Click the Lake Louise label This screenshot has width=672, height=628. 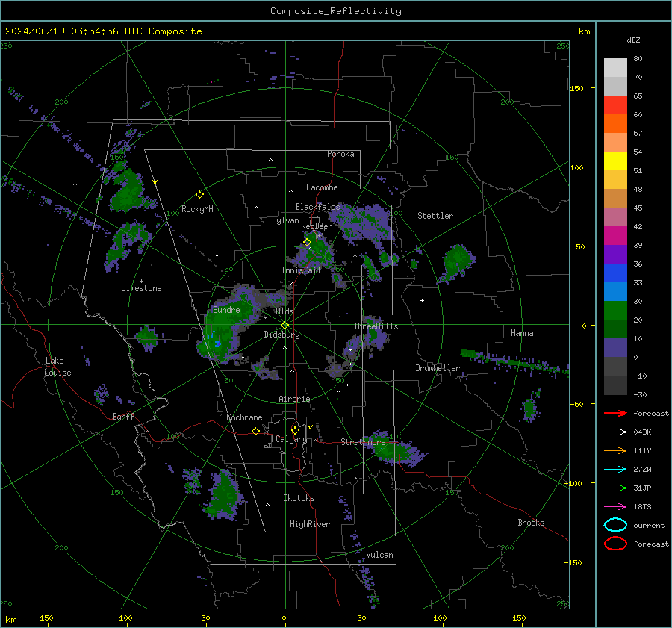point(57,367)
